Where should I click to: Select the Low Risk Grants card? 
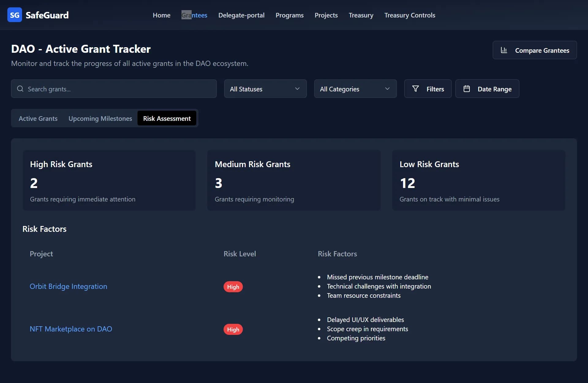[x=479, y=180]
